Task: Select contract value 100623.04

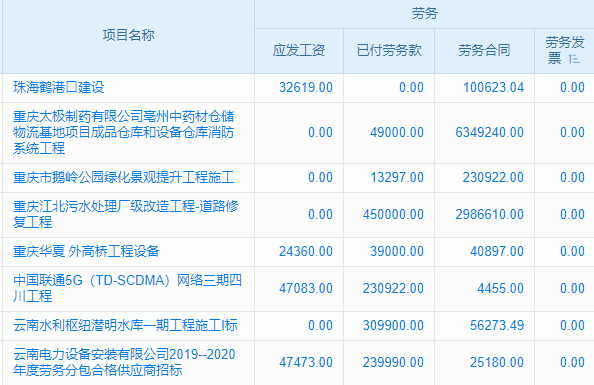Action: pos(494,88)
